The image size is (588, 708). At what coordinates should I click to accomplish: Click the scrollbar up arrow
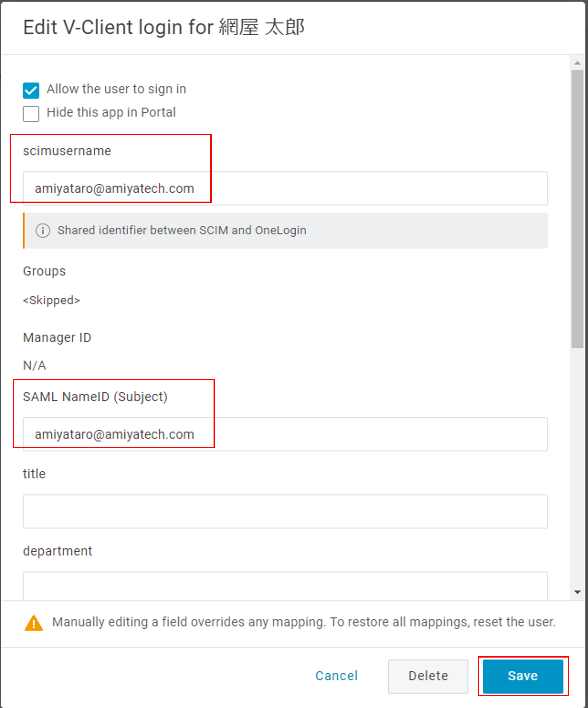(x=578, y=63)
